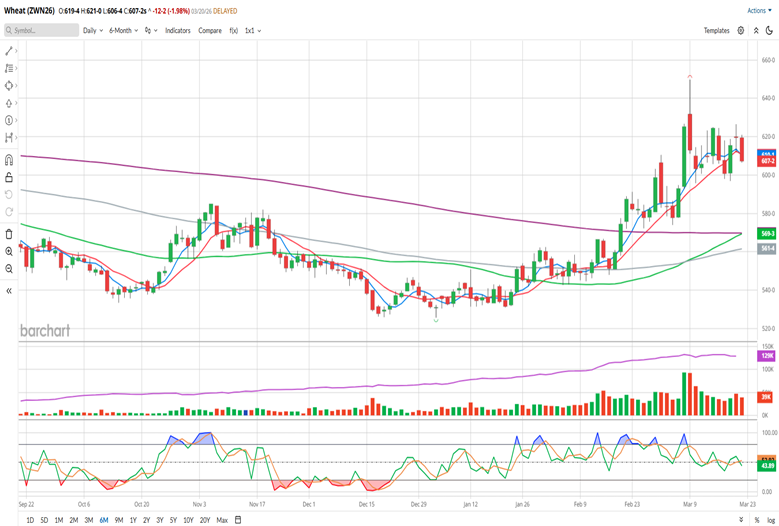Viewport: 779px width, 526px height.
Task: Open the Compare menu
Action: [x=210, y=30]
